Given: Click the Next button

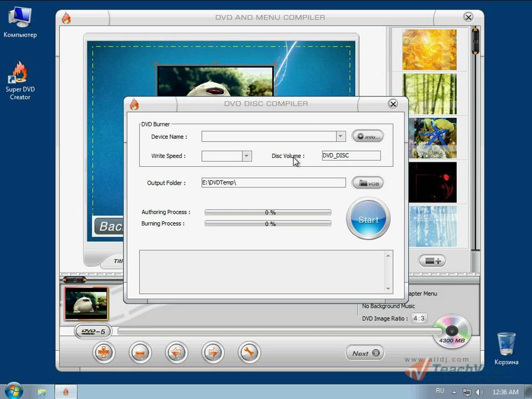Looking at the screenshot, I should coord(365,353).
